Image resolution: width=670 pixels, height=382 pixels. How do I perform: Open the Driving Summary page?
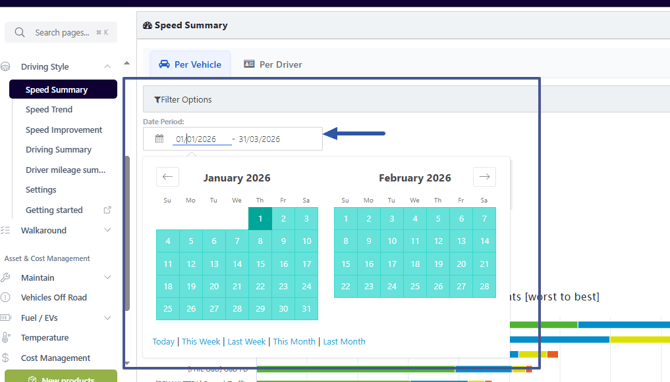[59, 150]
